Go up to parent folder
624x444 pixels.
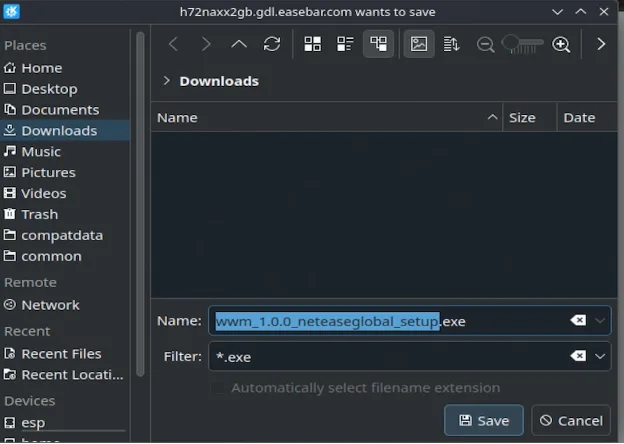(x=238, y=44)
